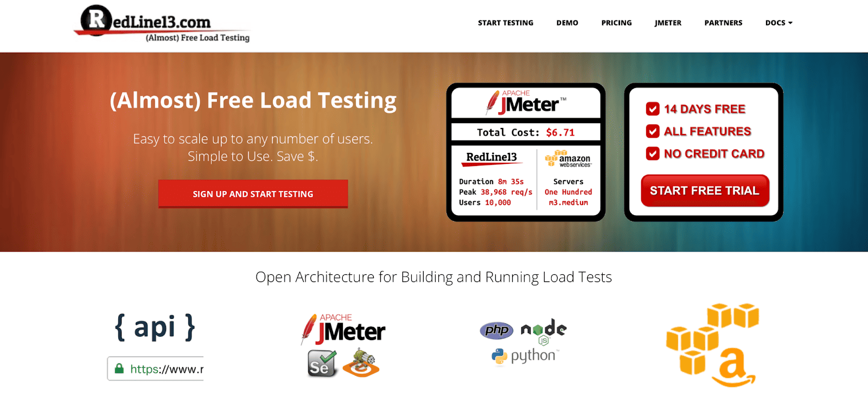
Task: Click Sign Up and Start Testing button
Action: (x=253, y=194)
